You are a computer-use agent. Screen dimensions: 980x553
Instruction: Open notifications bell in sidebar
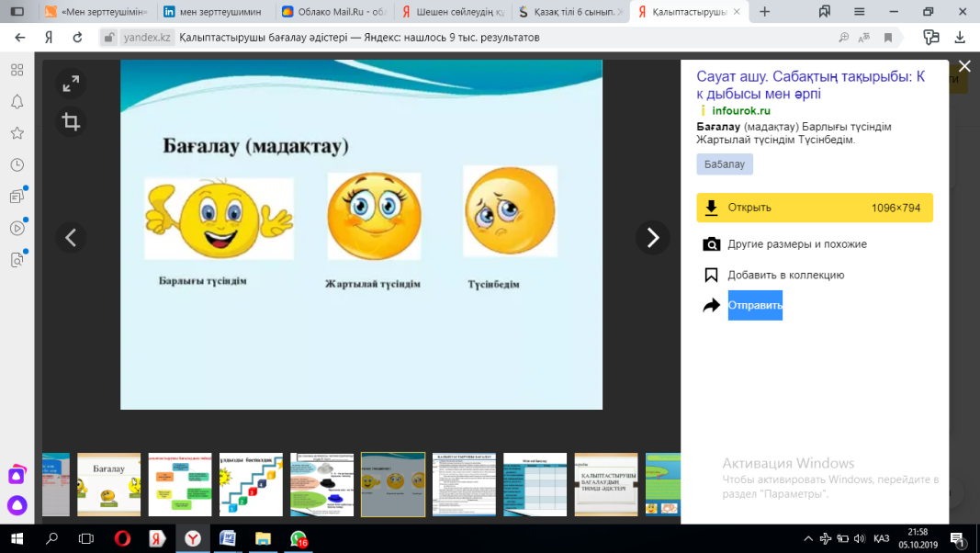tap(17, 101)
